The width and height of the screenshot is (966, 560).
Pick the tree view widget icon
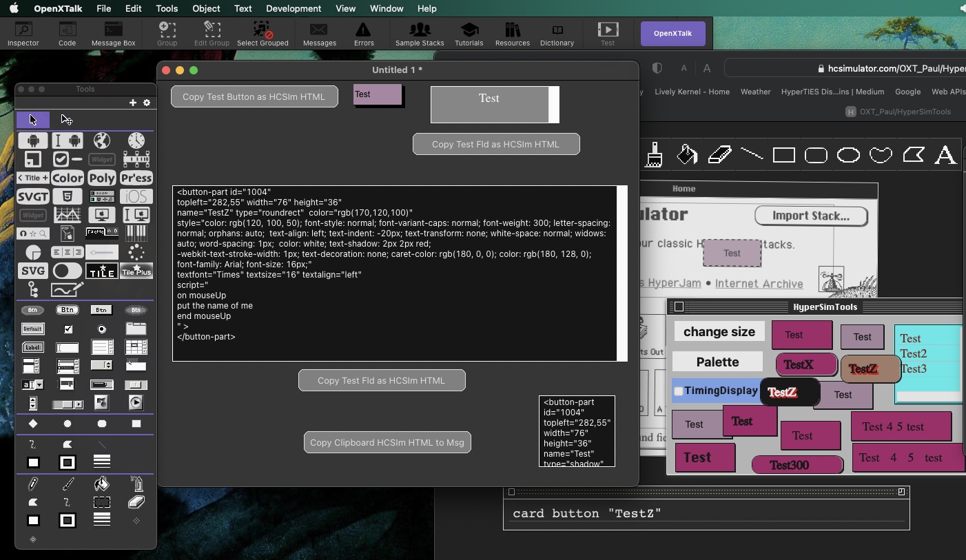coord(33,289)
